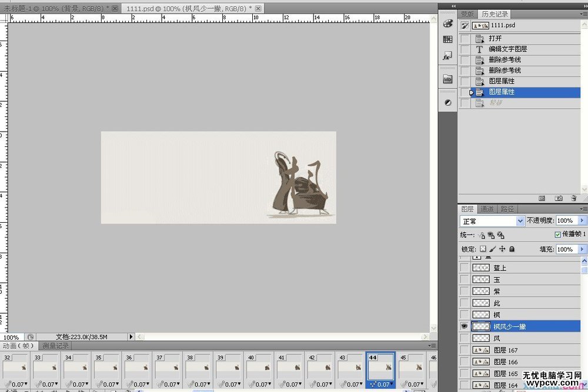Click the Adjustments half-circle panel icon

(447, 102)
